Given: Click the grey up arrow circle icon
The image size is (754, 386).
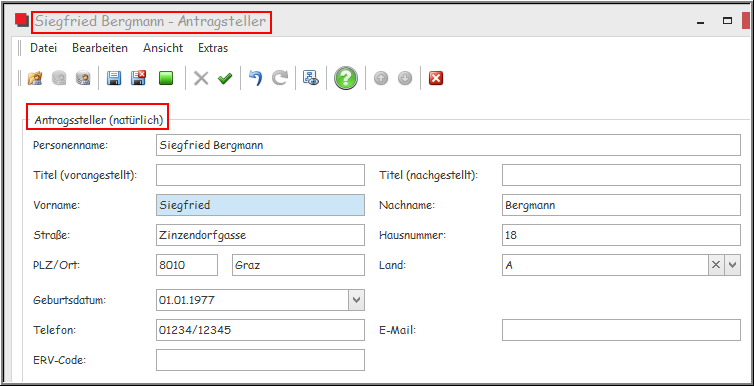Looking at the screenshot, I should [381, 78].
